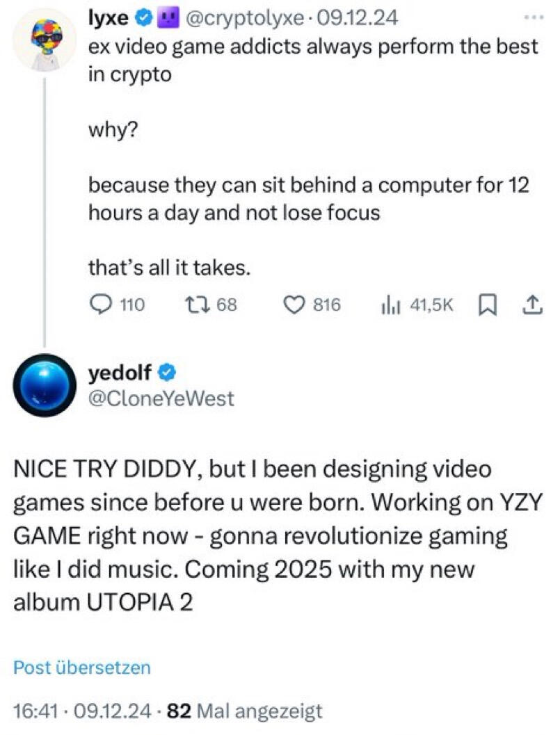Click Post übersetzen translate link

[x=82, y=667]
